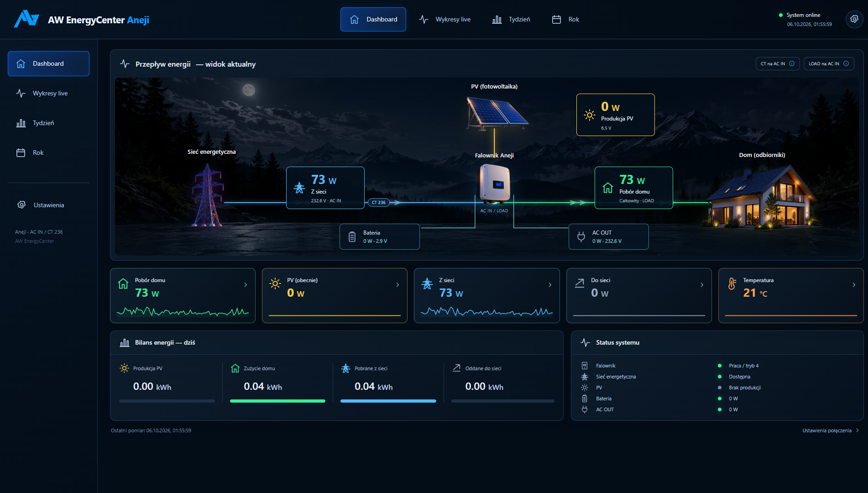Click Pobrane z sieci blue progress bar
The image size is (868, 493).
[388, 401]
